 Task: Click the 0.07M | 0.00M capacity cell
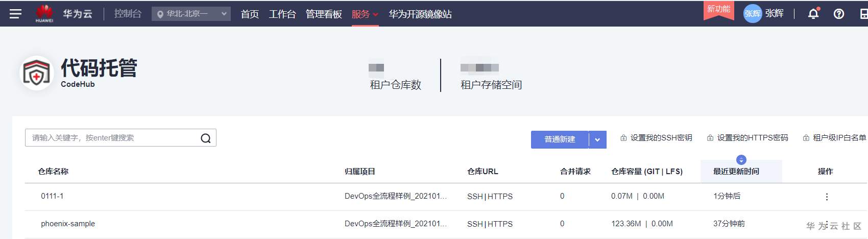pos(638,196)
